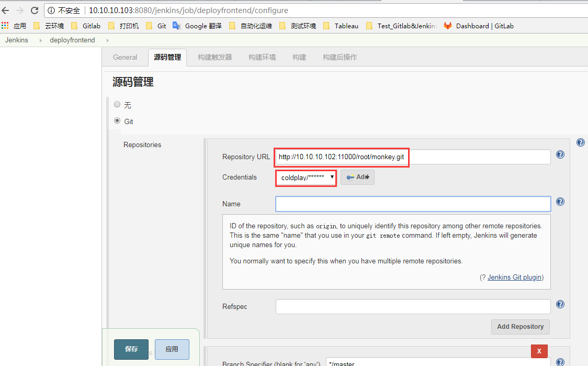Expand the Jenkins breadcrumb arrow
The image size is (588, 366).
click(40, 40)
